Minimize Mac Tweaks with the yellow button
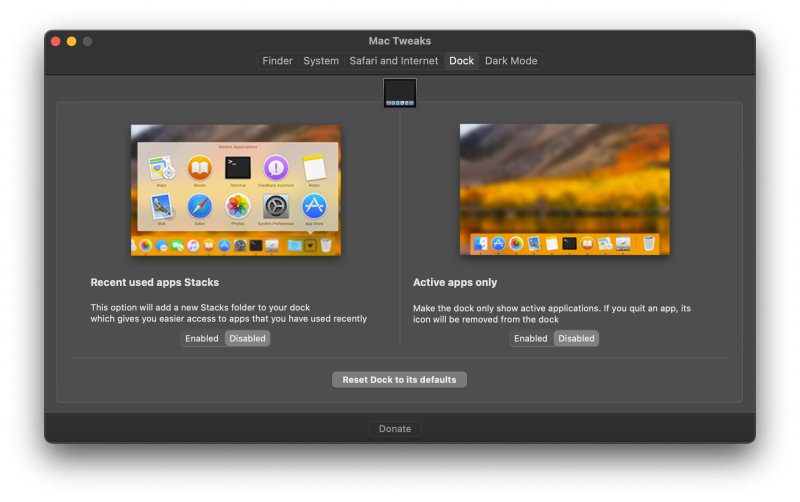Screen dimensions: 800x502 [x=71, y=41]
